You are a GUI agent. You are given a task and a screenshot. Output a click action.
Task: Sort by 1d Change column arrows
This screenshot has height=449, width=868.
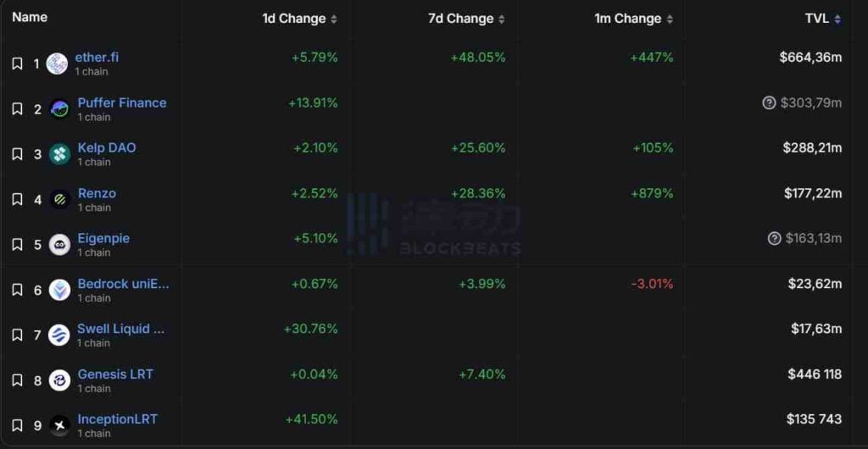point(334,19)
